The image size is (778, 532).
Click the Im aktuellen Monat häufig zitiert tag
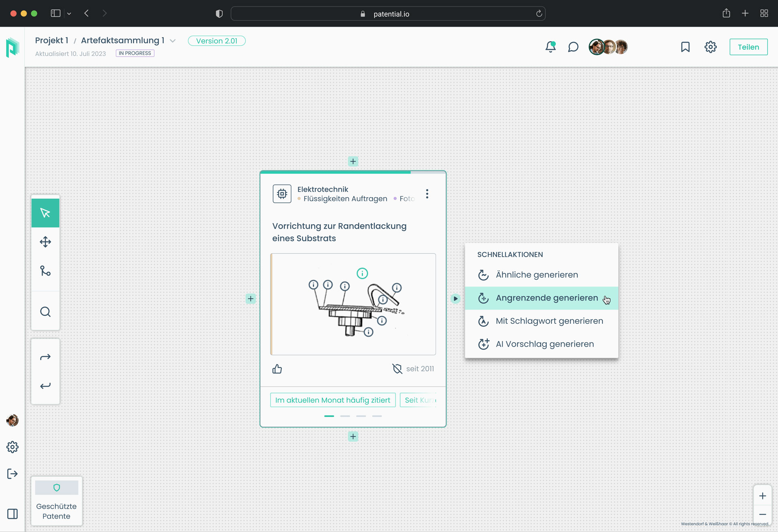click(x=333, y=400)
